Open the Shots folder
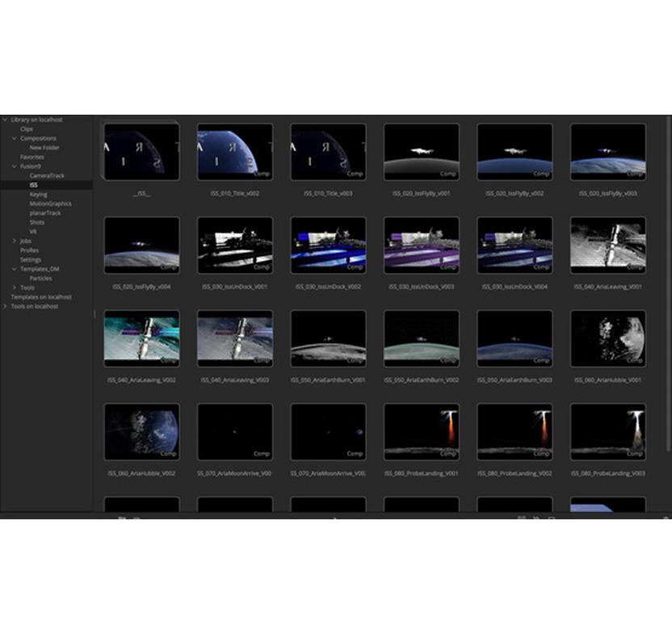 [37, 222]
